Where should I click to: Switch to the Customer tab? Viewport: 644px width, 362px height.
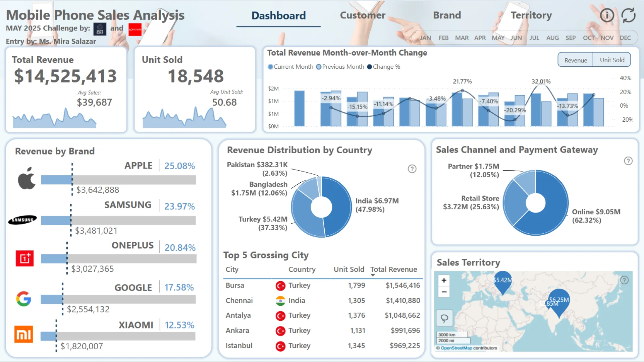coord(362,15)
